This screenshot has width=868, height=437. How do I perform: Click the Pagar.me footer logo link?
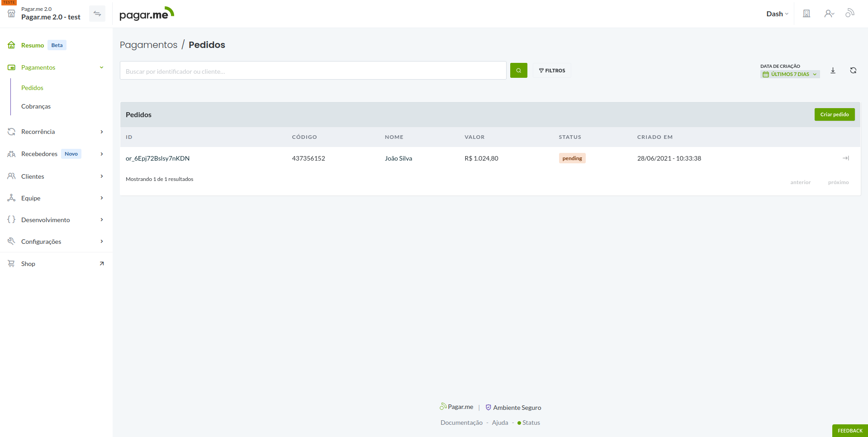click(456, 407)
